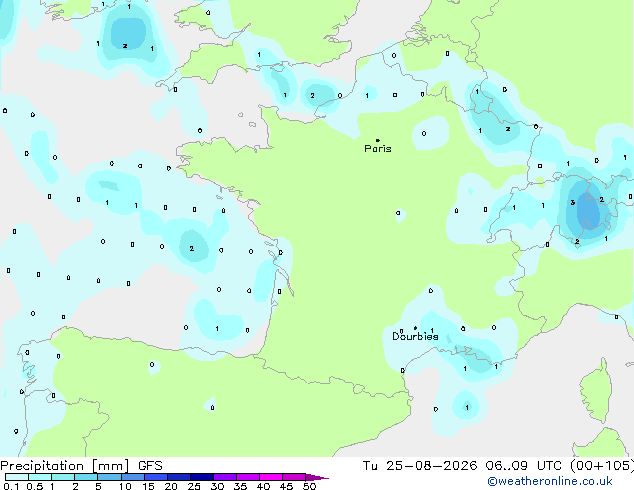Pick the 0.5–1 mm legend swatch
This screenshot has width=634, height=490.
point(40,477)
